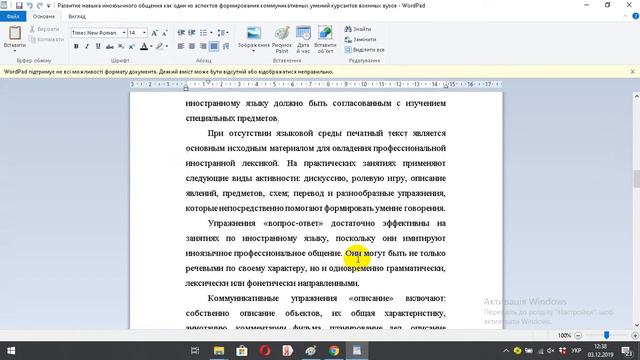Image resolution: width=640 pixels, height=360 pixels.
Task: Align the text to the right
Action: (203, 47)
